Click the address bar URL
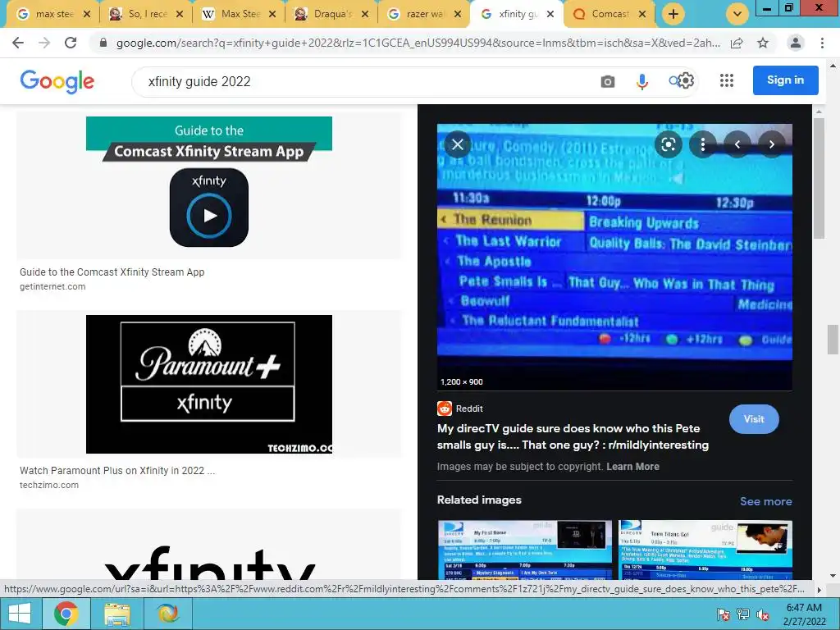840x630 pixels. coord(418,43)
